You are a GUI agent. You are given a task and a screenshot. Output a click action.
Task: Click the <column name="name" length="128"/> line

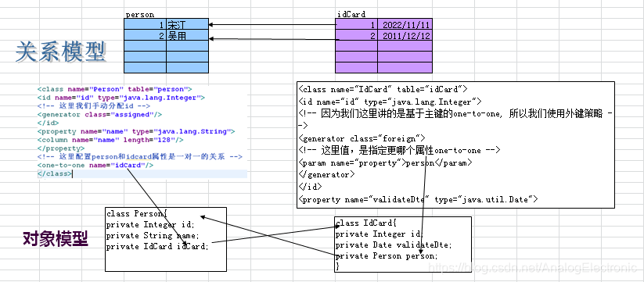(x=110, y=140)
